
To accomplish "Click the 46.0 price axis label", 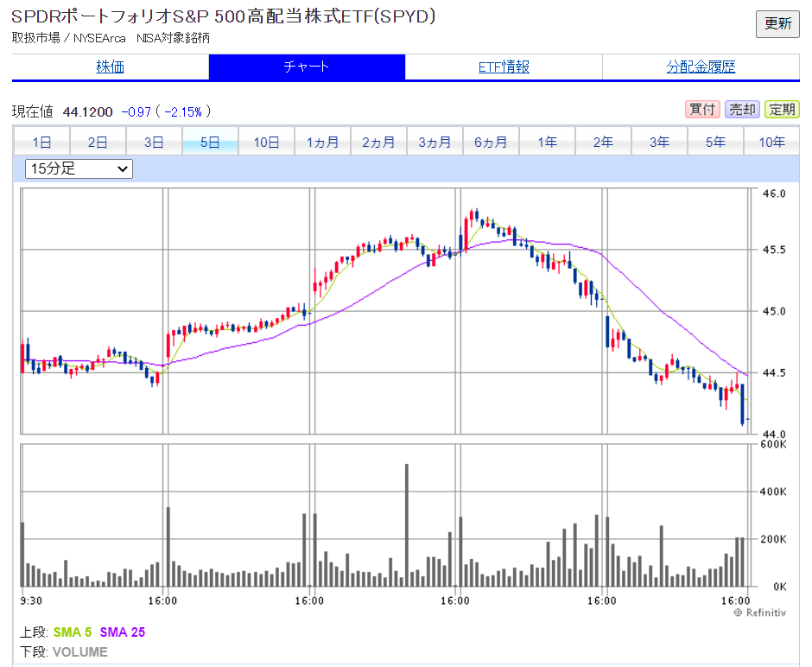I will 774,194.
